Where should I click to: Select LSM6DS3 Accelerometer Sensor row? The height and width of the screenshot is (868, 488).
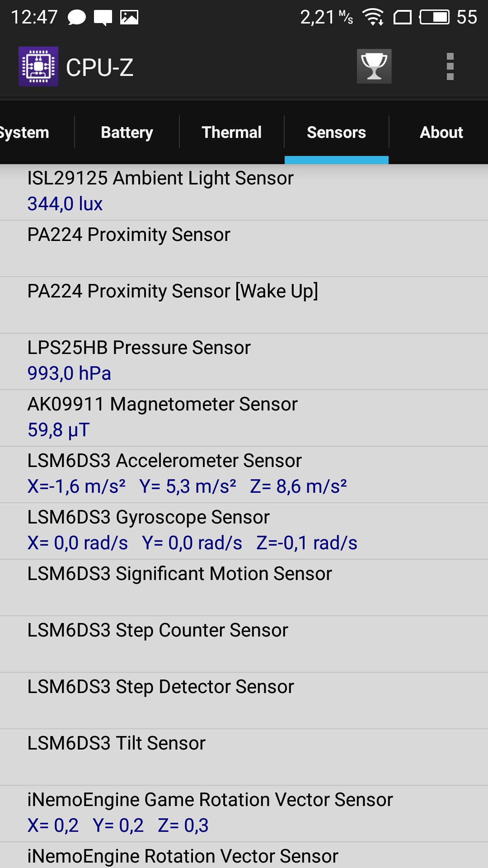[244, 475]
